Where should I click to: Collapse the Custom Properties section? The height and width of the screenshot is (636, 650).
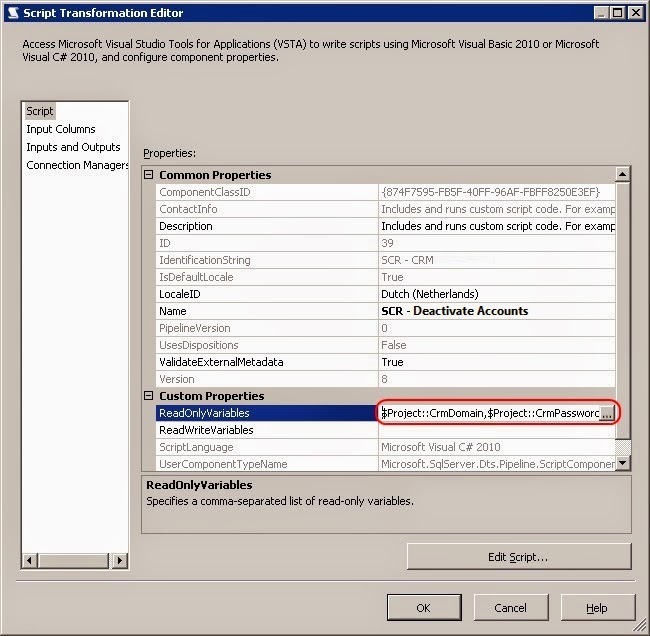tap(148, 396)
